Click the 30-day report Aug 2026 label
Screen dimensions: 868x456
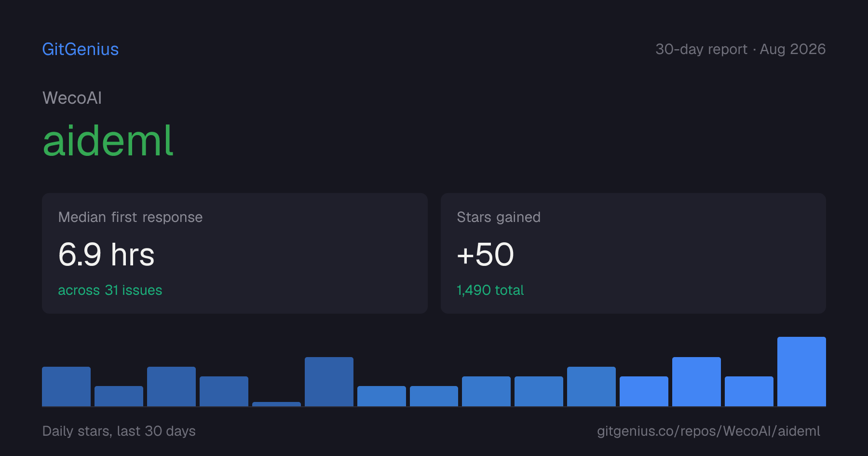[740, 49]
